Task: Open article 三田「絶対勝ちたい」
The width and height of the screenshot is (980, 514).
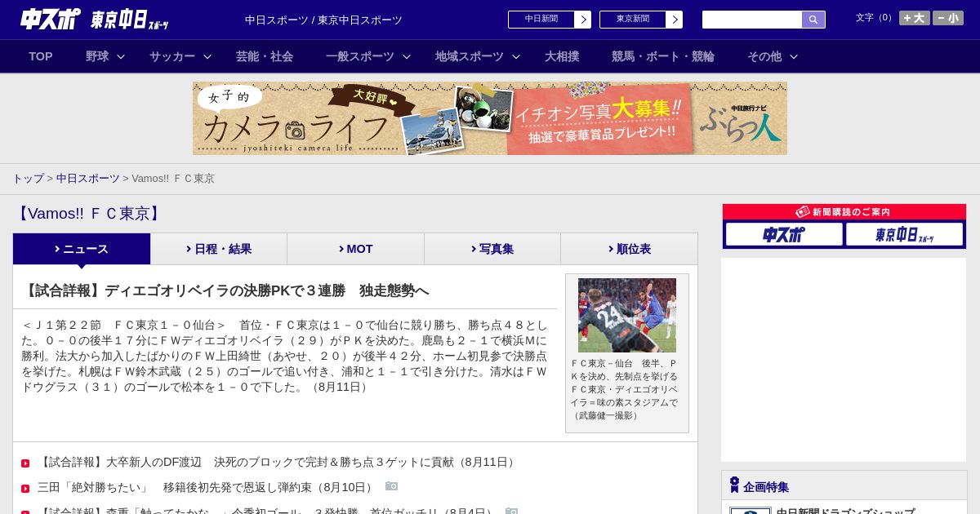Action: [207, 487]
